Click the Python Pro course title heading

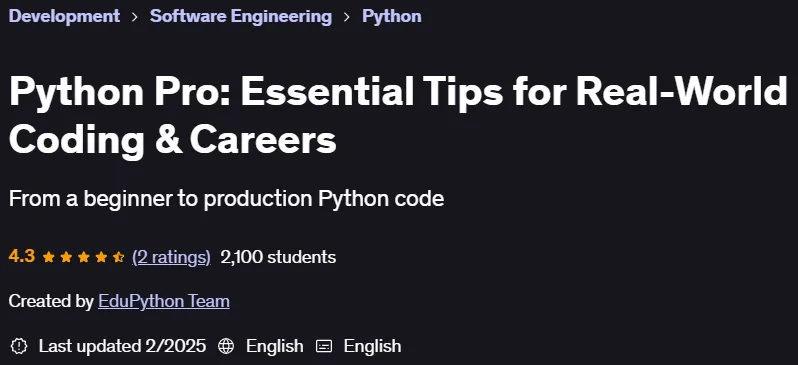pyautogui.click(x=398, y=117)
